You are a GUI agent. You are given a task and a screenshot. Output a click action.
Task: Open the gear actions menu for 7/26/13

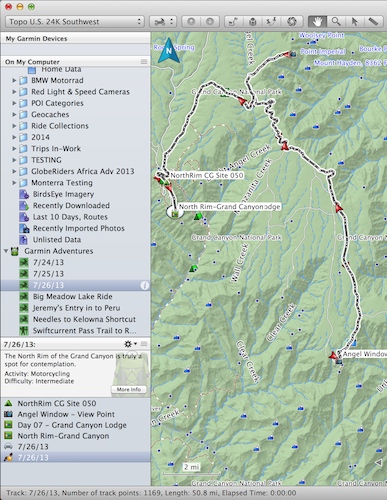[x=130, y=344]
